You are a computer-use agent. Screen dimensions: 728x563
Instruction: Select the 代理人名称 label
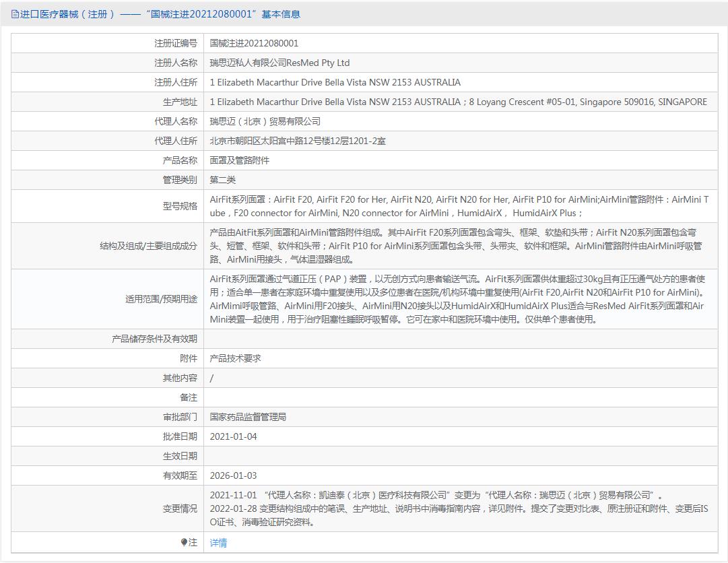(176, 121)
